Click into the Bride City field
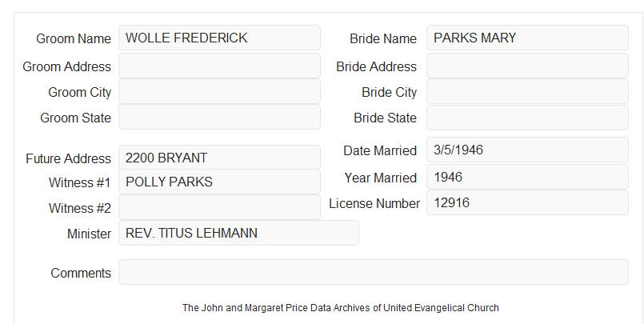The image size is (644, 324). [527, 91]
